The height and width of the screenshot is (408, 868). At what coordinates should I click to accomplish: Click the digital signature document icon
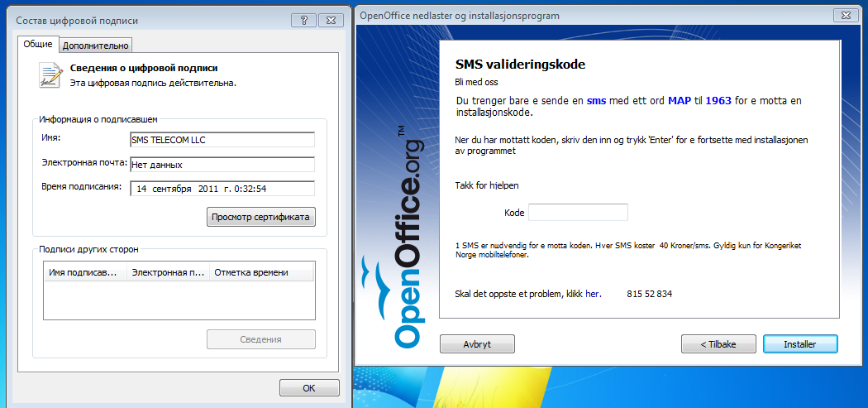pos(51,74)
